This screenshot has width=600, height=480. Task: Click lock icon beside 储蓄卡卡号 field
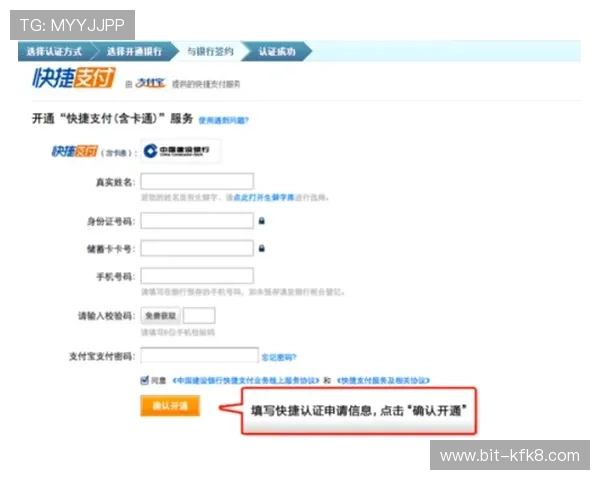(x=262, y=248)
